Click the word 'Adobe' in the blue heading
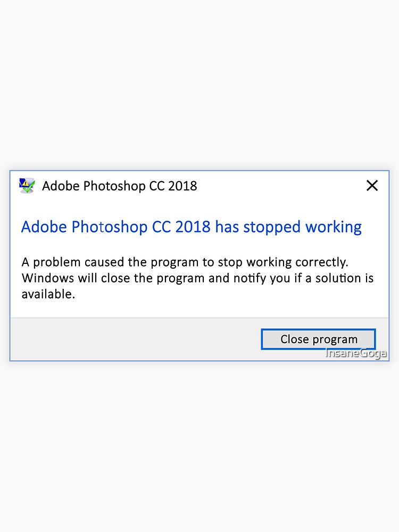This screenshot has height=532, width=399. (44, 227)
